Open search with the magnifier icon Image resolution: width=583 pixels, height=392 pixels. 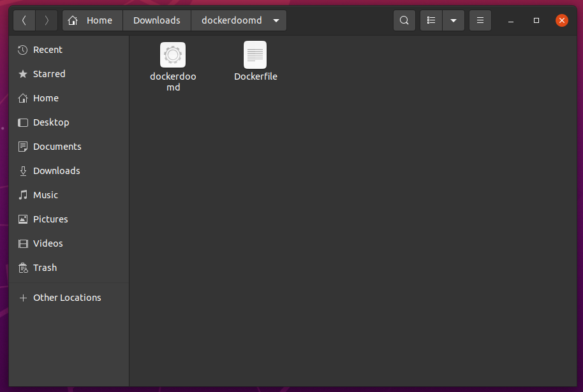(x=404, y=20)
